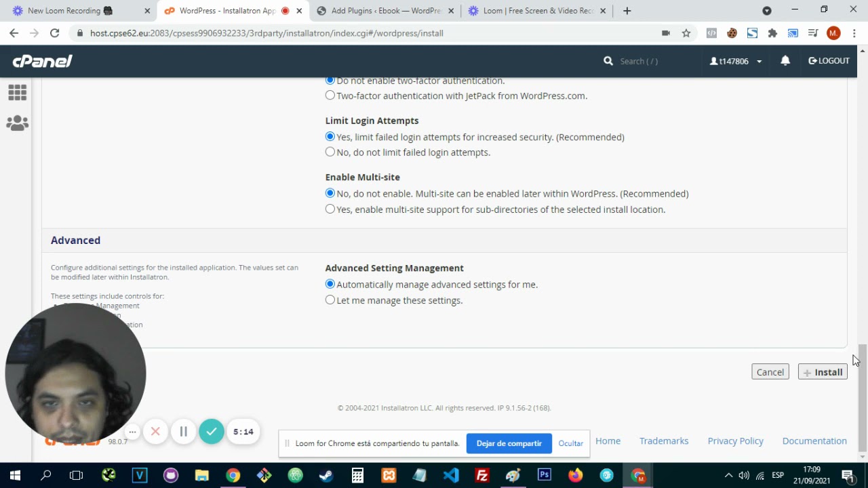Select No, do not enable multi-site

click(330, 194)
